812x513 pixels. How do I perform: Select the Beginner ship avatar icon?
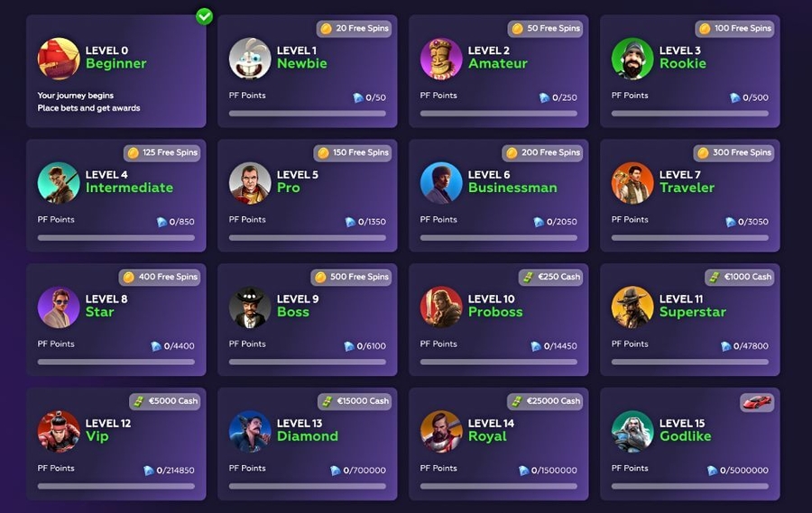59,59
